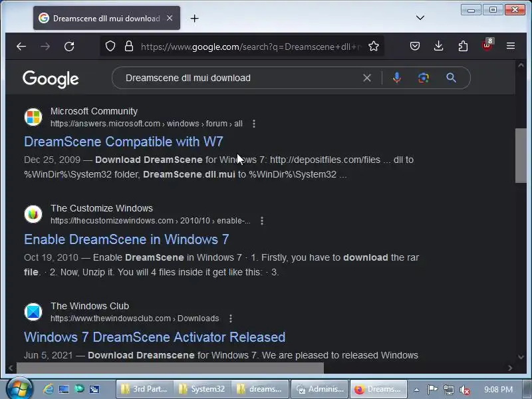Open Windows 7 DreamScene Activator Released result
The height and width of the screenshot is (399, 532).
[154, 337]
